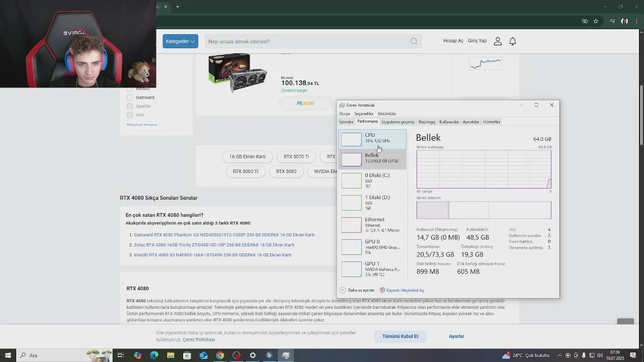Image resolution: width=644 pixels, height=362 pixels.
Task: Click the Bellek bileşimi bar
Action: tap(484, 210)
